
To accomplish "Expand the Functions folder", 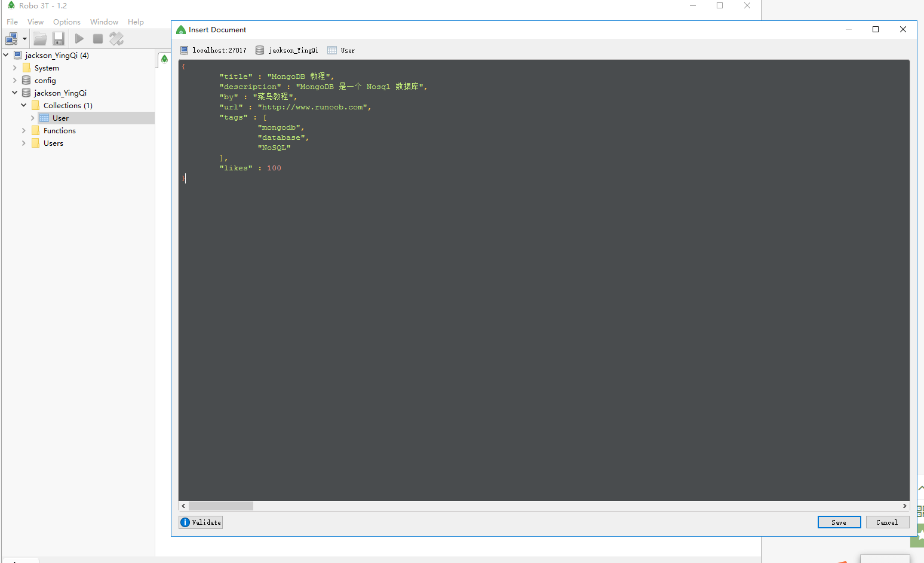I will coord(24,131).
